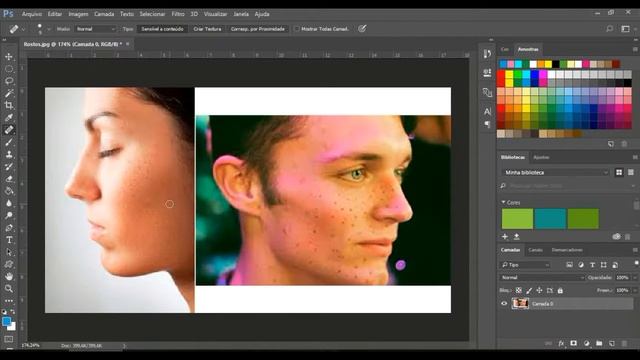Toggle lock transparent pixels
640x360 pixels.
(x=518, y=290)
